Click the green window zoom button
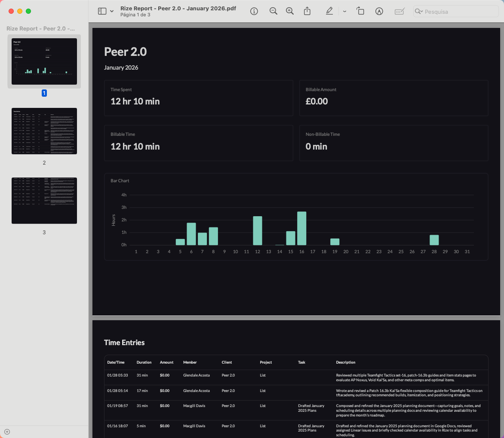Screen dimensions: 504x438 [28, 11]
